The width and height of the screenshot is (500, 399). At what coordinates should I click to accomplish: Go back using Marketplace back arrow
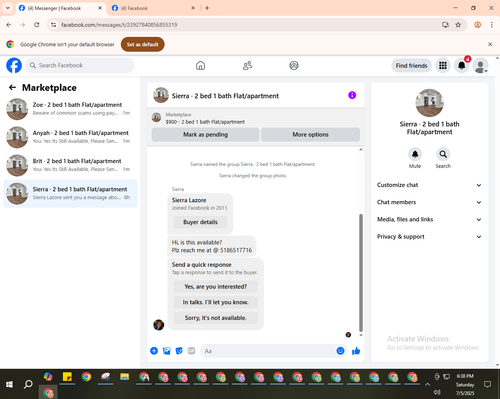[12, 88]
